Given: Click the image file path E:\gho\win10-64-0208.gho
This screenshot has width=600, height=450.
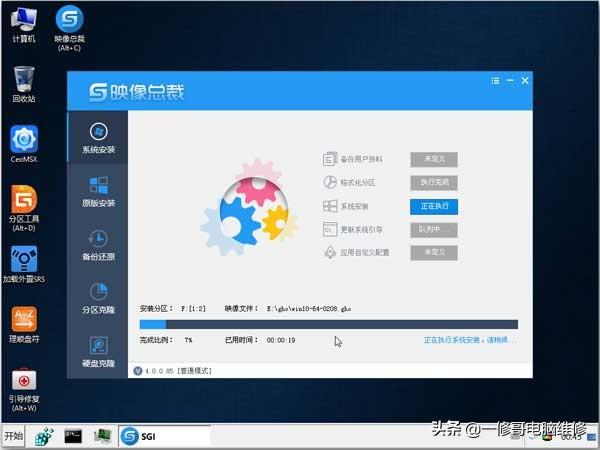Looking at the screenshot, I should pyautogui.click(x=309, y=309).
